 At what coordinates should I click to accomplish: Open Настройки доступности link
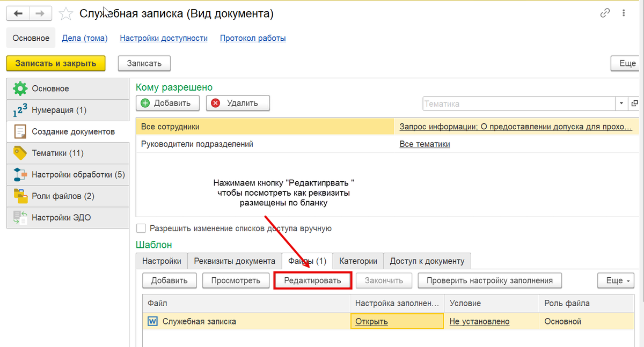[x=164, y=38]
